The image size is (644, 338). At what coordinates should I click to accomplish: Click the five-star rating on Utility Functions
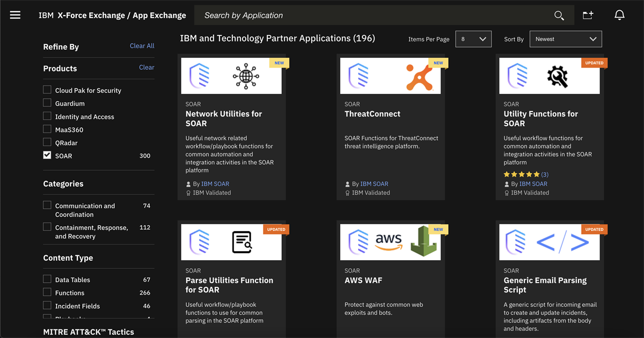pos(521,174)
